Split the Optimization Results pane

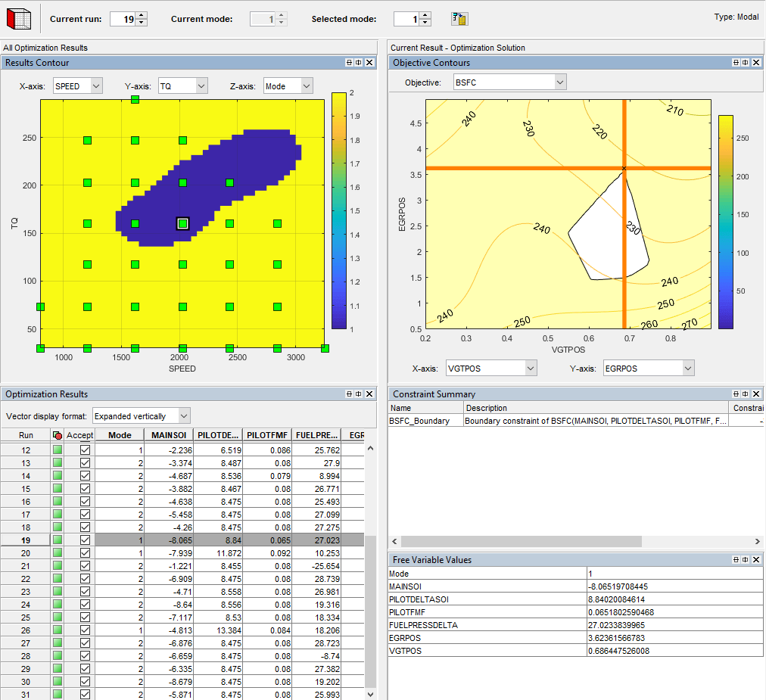pyautogui.click(x=348, y=394)
